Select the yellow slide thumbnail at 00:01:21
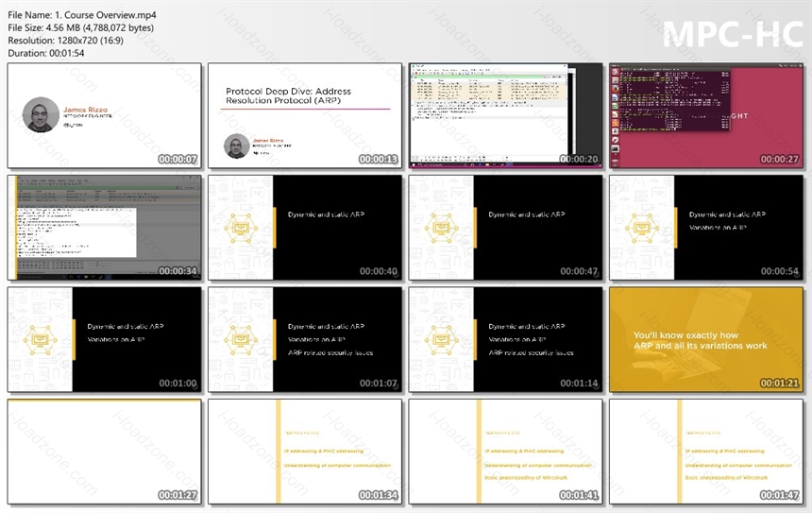 (x=706, y=339)
